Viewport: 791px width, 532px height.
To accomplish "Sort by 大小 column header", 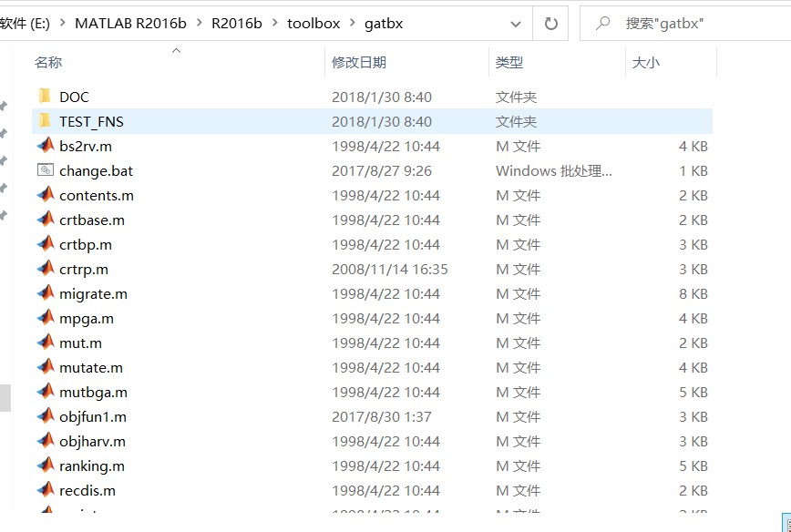I will 646,63.
